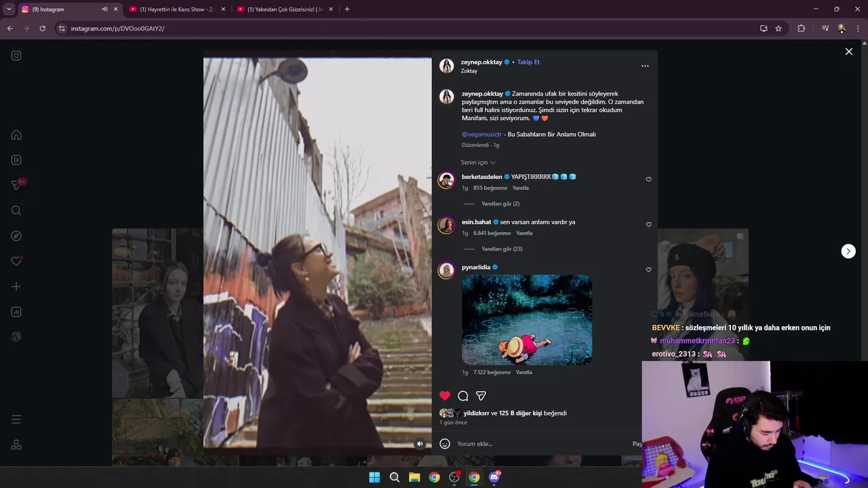Open zeynep.okktay profile name in header
The width and height of the screenshot is (868, 488).
tap(481, 62)
